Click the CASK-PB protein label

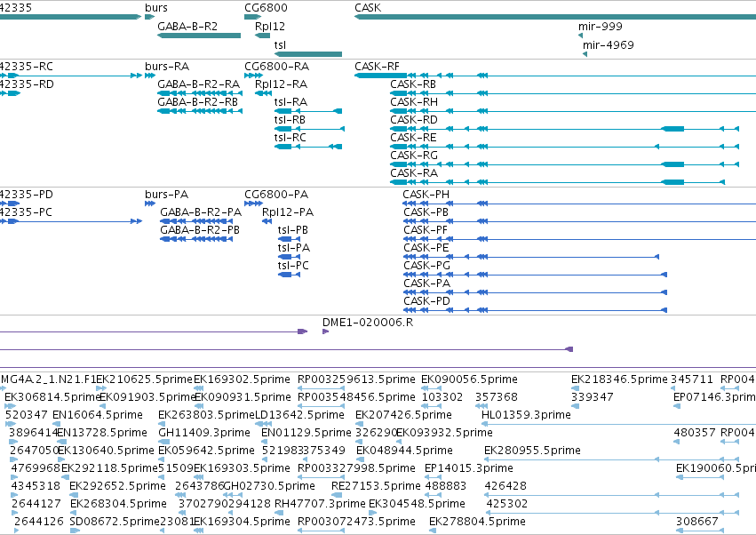(x=426, y=212)
